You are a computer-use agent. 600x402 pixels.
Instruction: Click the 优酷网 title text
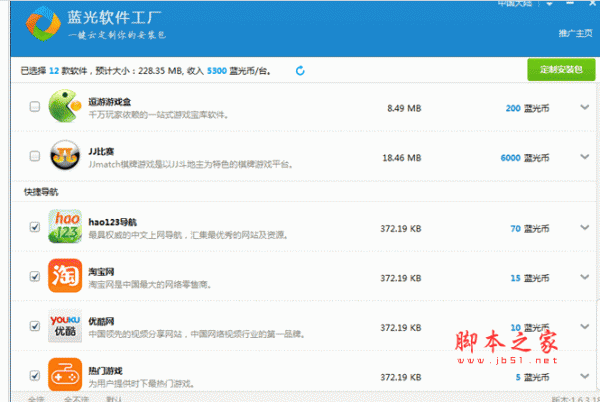tap(101, 321)
